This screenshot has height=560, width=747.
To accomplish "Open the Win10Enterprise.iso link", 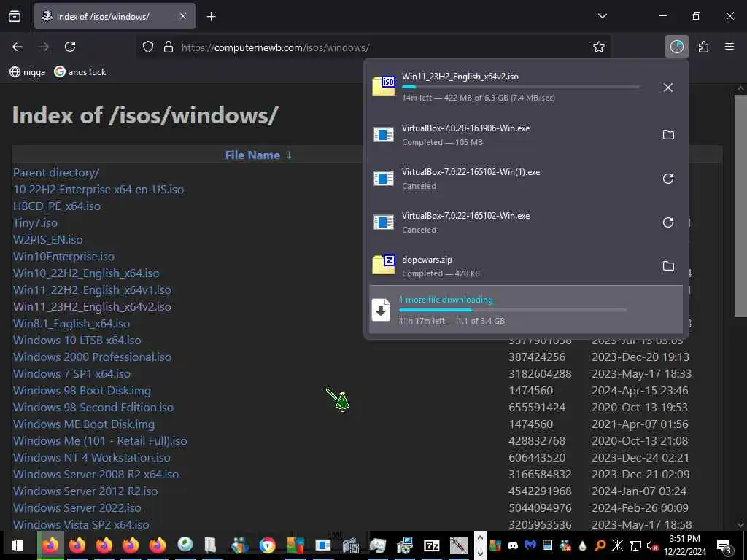I will (64, 256).
